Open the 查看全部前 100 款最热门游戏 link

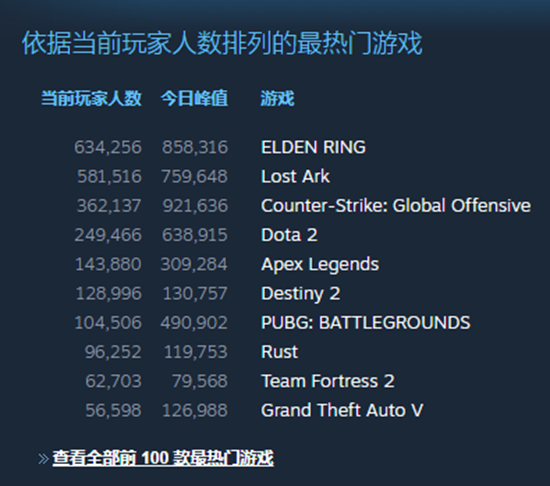coord(163,458)
